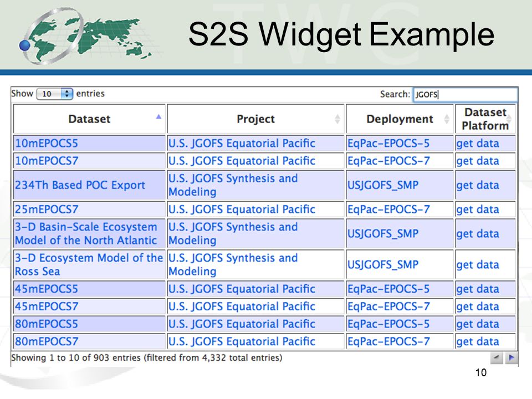Click the globe logo in the header

click(x=86, y=37)
